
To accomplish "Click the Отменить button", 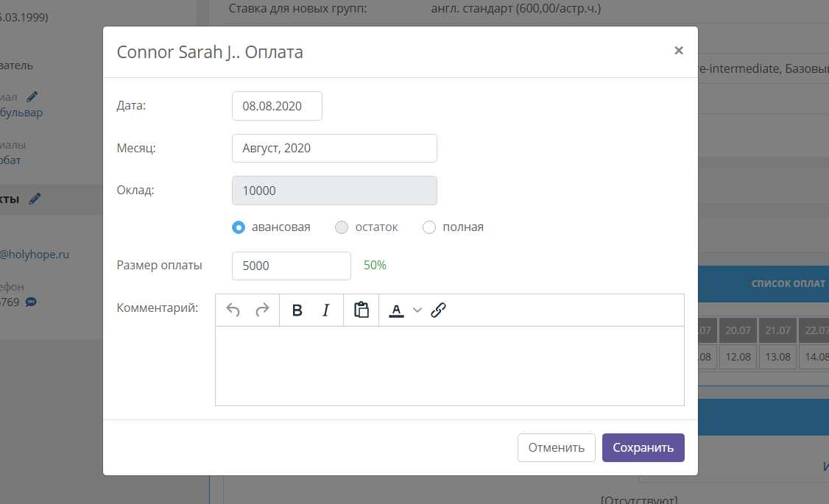I will point(557,448).
